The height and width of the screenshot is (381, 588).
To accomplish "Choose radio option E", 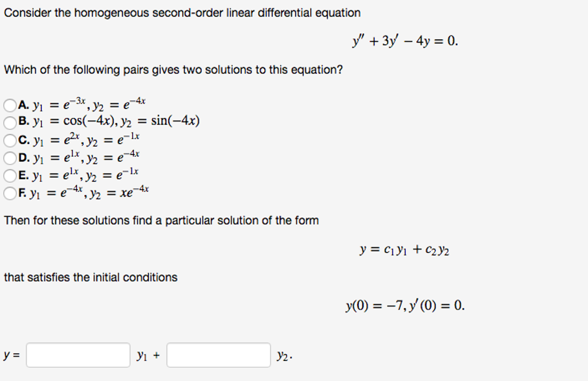I will pos(10,175).
